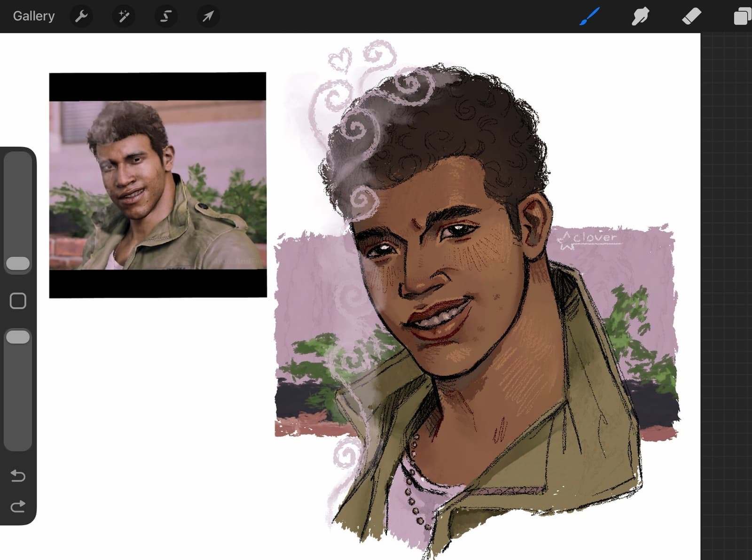Click the brush opacity slider handle
Image resolution: width=752 pixels, height=560 pixels.
[18, 337]
